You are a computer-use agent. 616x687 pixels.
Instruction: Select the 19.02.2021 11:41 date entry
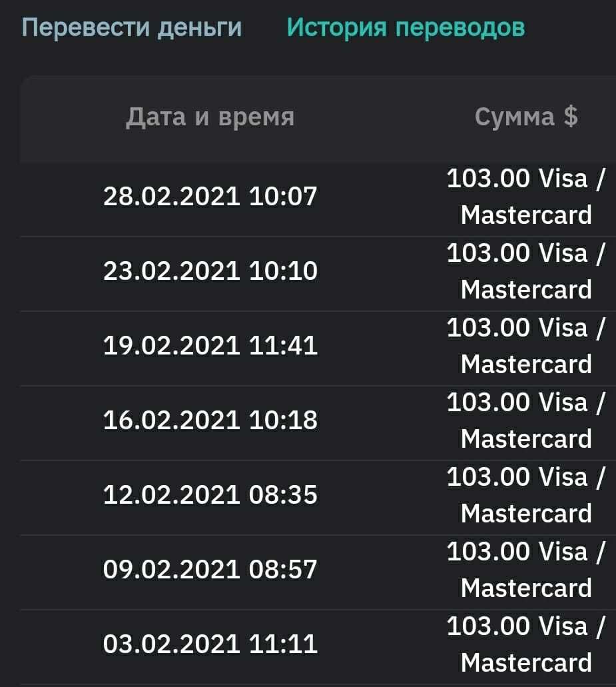click(210, 346)
